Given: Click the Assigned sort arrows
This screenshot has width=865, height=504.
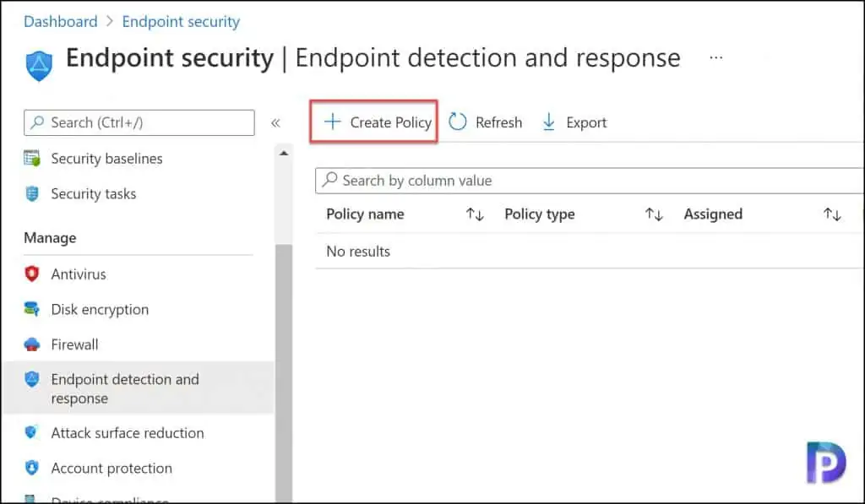Looking at the screenshot, I should (x=832, y=214).
